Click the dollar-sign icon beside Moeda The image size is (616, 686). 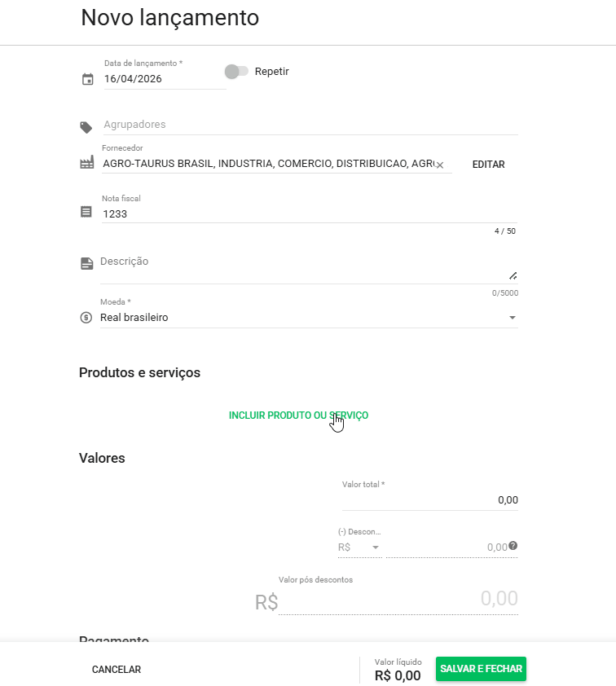[86, 317]
